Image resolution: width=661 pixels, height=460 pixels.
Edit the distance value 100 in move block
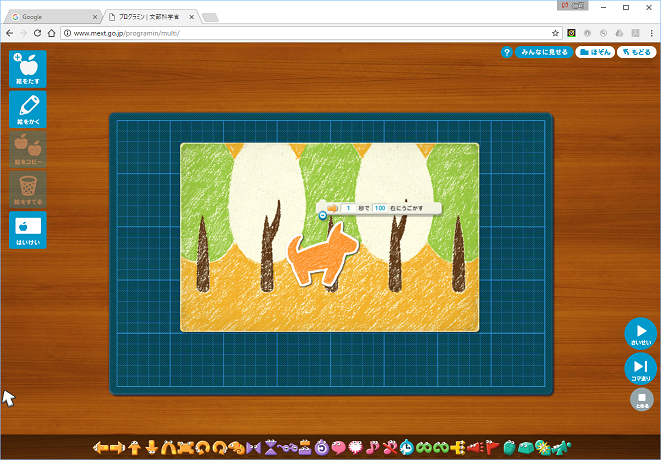pos(380,208)
